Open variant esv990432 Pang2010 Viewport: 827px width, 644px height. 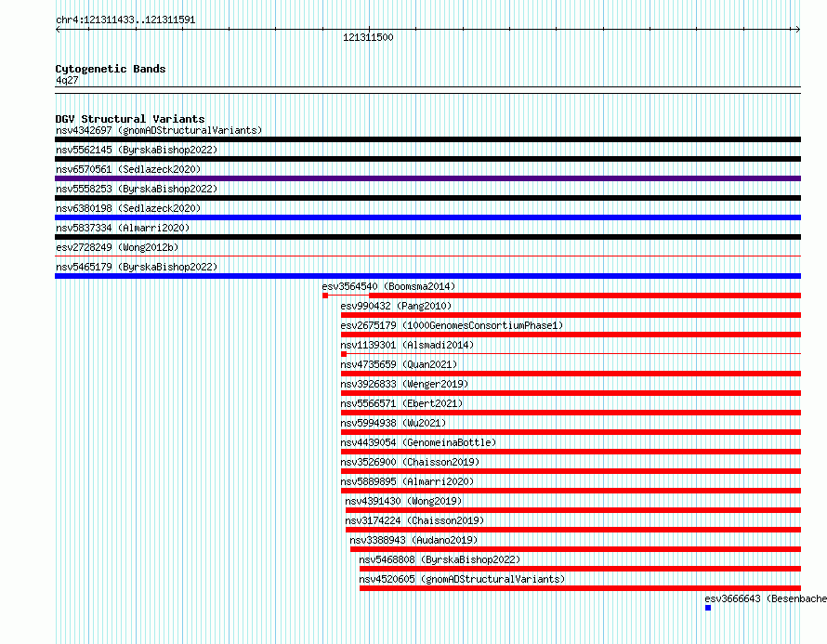(x=396, y=306)
